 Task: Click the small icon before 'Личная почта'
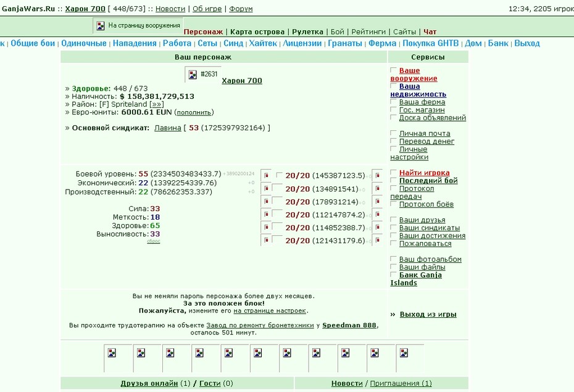[394, 133]
